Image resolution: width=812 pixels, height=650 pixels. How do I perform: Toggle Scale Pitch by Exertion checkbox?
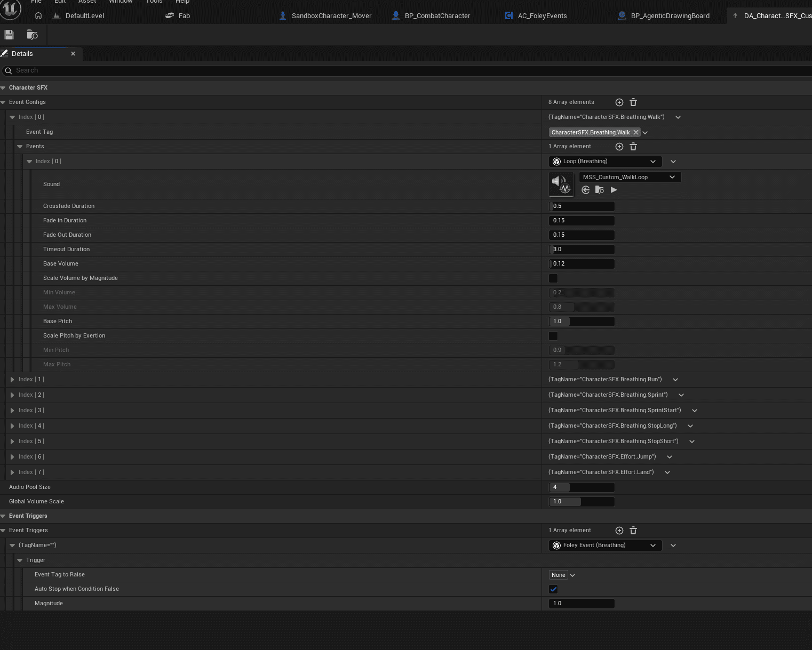(553, 336)
